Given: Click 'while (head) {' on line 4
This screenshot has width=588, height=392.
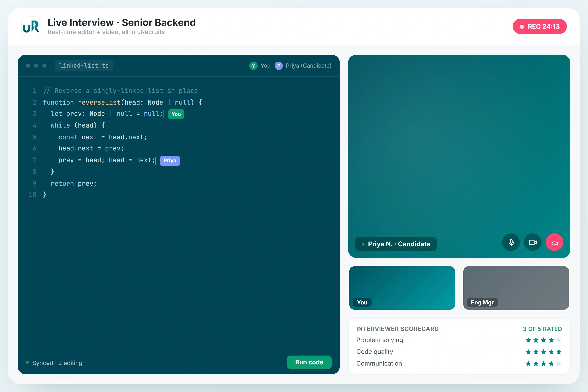Looking at the screenshot, I should pos(78,126).
